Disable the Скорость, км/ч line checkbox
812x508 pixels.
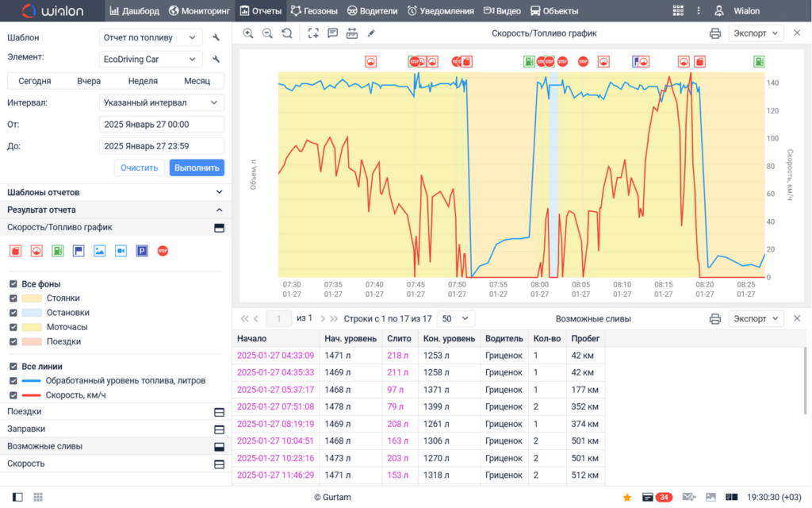(13, 395)
